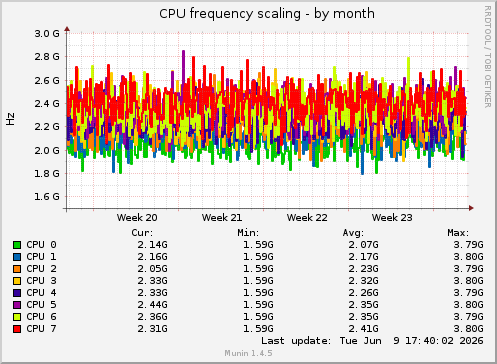Click CPU 1 average value 2.17G
Viewport: 497px width, 364px height.
coord(363,257)
